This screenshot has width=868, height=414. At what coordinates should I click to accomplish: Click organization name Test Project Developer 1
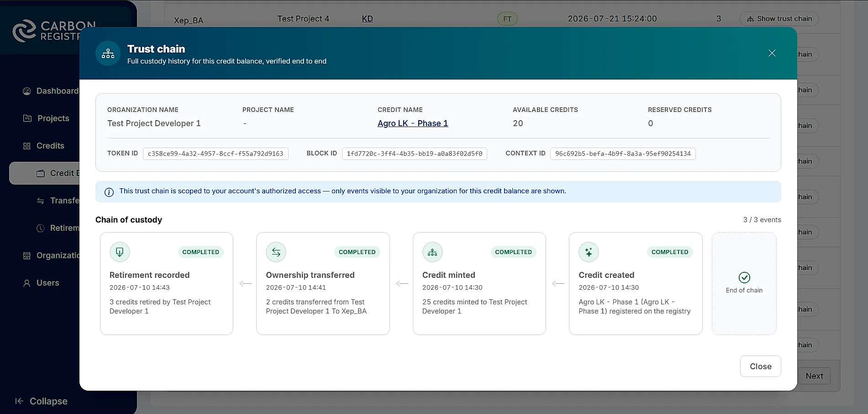point(154,123)
